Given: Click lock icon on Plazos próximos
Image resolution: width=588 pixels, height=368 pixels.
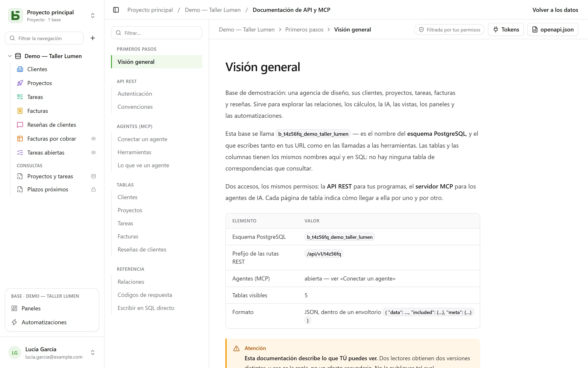Looking at the screenshot, I should click(93, 189).
